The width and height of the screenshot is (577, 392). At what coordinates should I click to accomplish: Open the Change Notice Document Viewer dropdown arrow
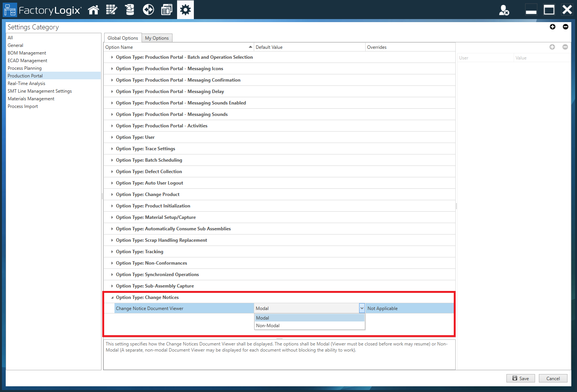point(361,308)
